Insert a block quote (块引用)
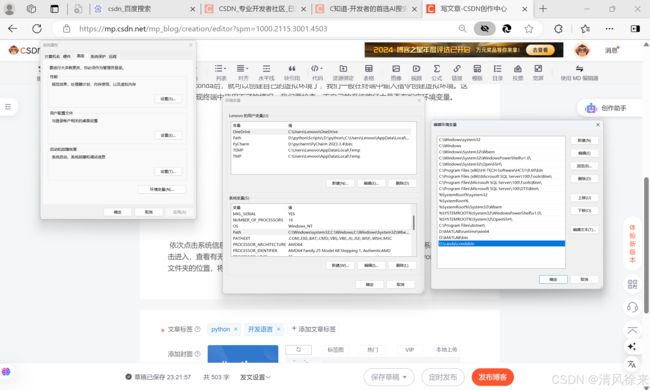 [292, 73]
